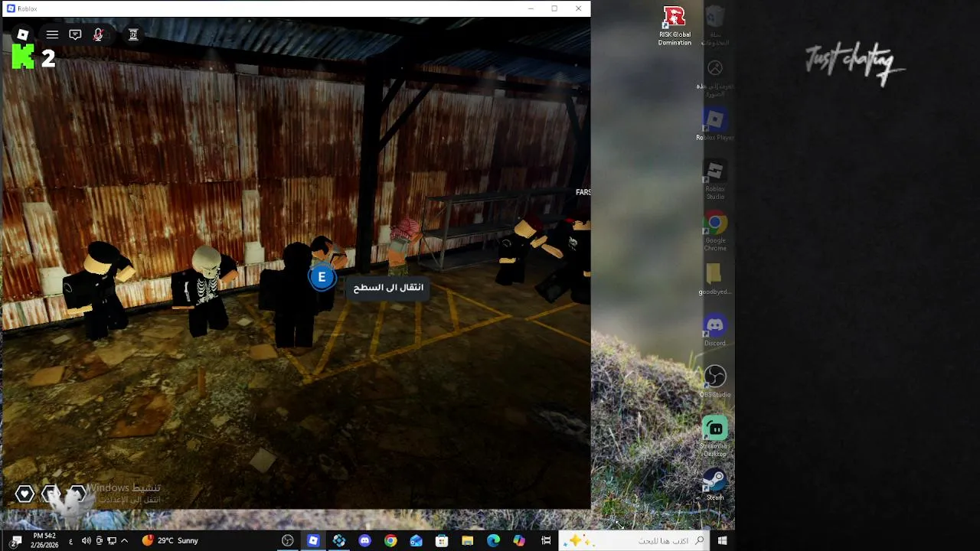Switch to OBS Studio on the taskbar

click(x=288, y=541)
